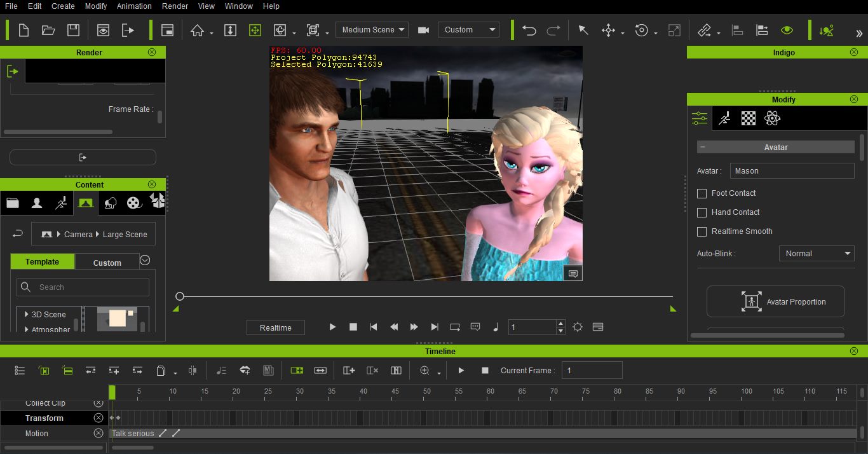
Task: Expand the 3D Scene tree item
Action: pos(27,314)
